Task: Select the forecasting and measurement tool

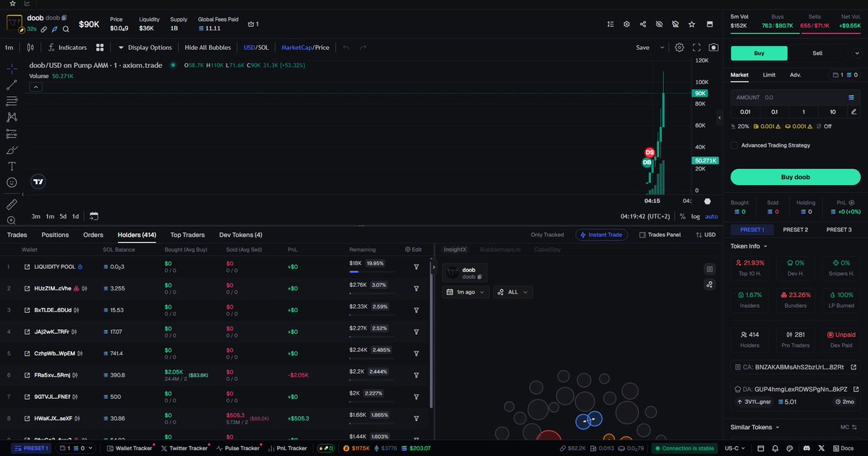Action: tap(12, 134)
